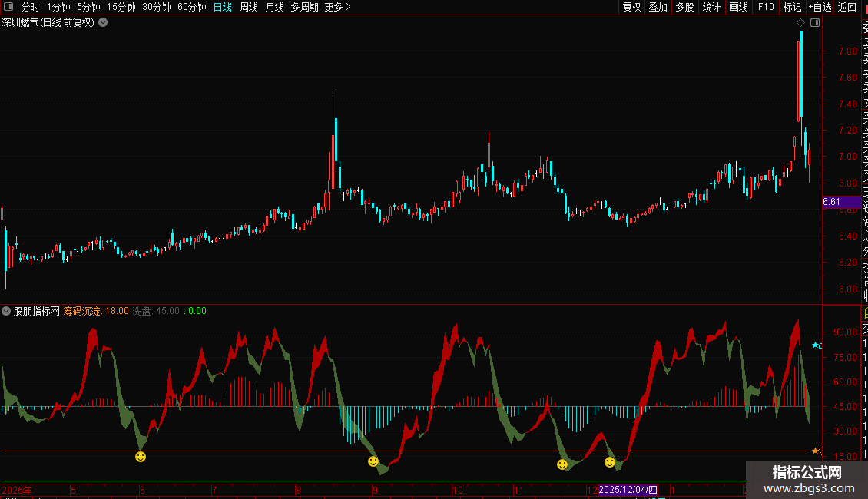Click the 45.00 indicator axis label
Image resolution: width=868 pixels, height=499 pixels.
845,407
